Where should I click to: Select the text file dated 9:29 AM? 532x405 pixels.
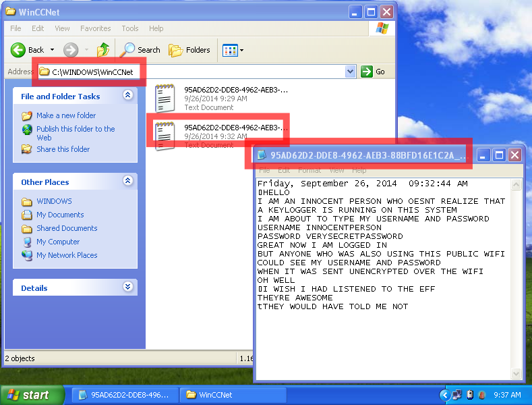(x=221, y=99)
